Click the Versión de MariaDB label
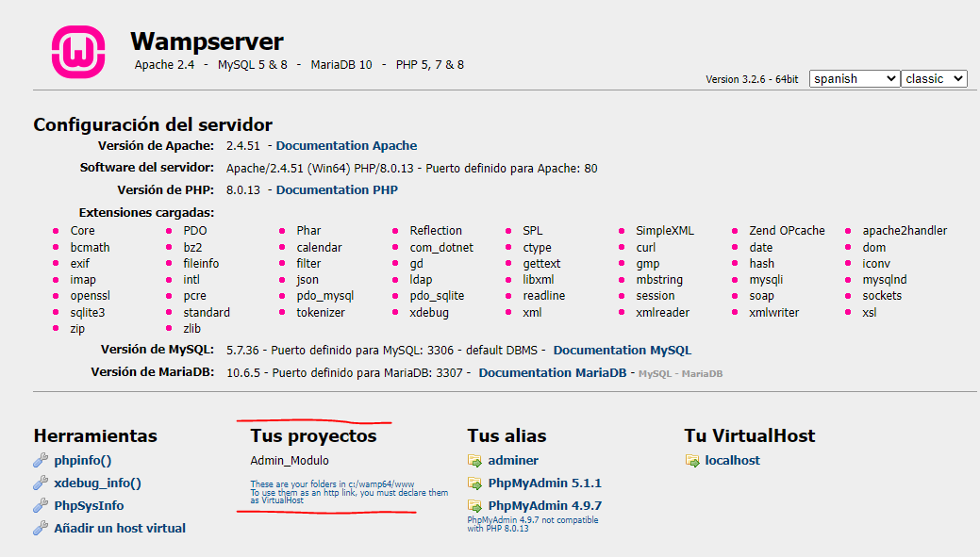This screenshot has height=557, width=980. click(153, 372)
